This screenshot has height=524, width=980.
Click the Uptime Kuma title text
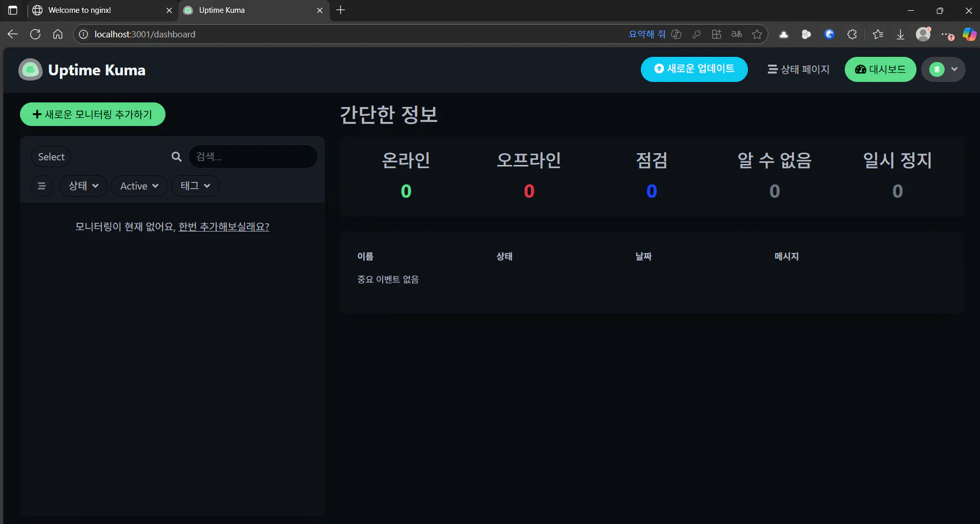(97, 70)
